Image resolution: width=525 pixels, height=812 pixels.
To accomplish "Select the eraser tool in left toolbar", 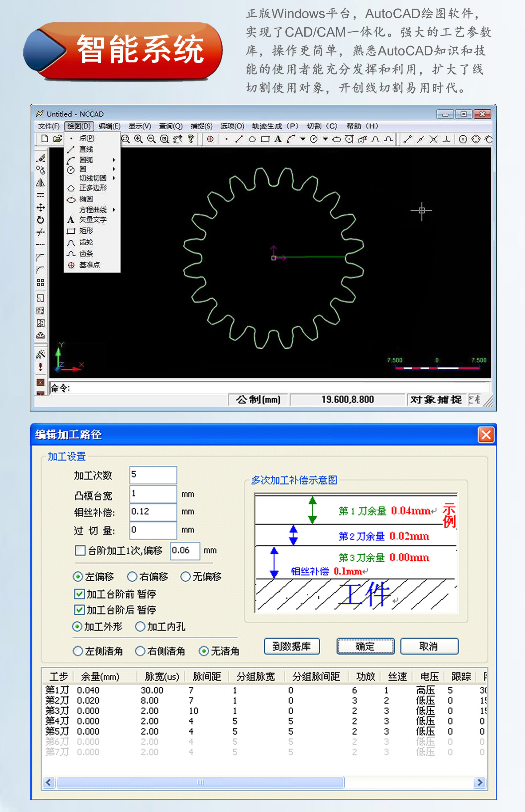I will [x=41, y=158].
